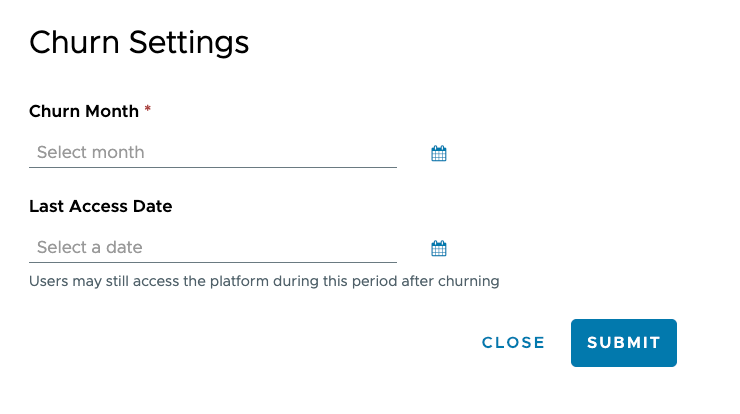Show month picker via calendar icon

(438, 153)
